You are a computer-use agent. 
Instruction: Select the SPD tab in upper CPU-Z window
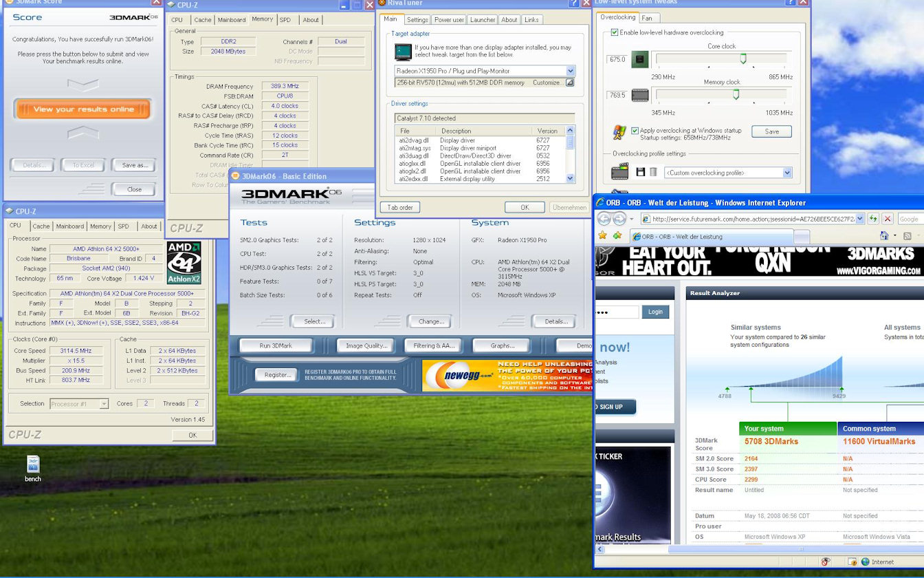[285, 20]
